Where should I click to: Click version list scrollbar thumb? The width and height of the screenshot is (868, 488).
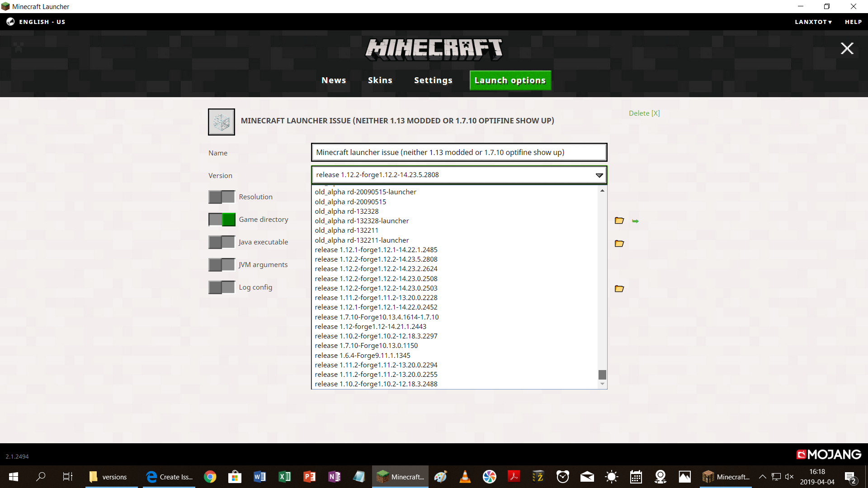602,375
